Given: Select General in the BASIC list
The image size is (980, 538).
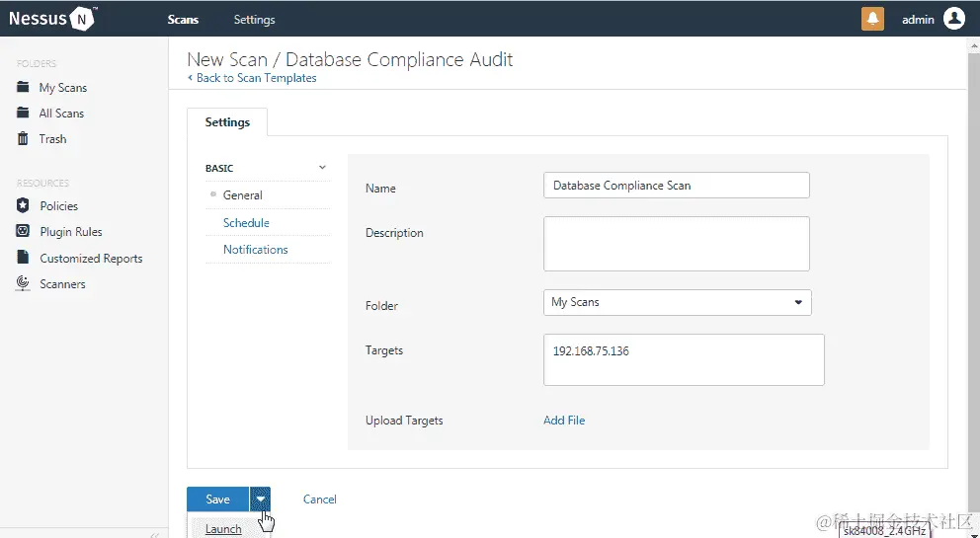Looking at the screenshot, I should coord(242,194).
